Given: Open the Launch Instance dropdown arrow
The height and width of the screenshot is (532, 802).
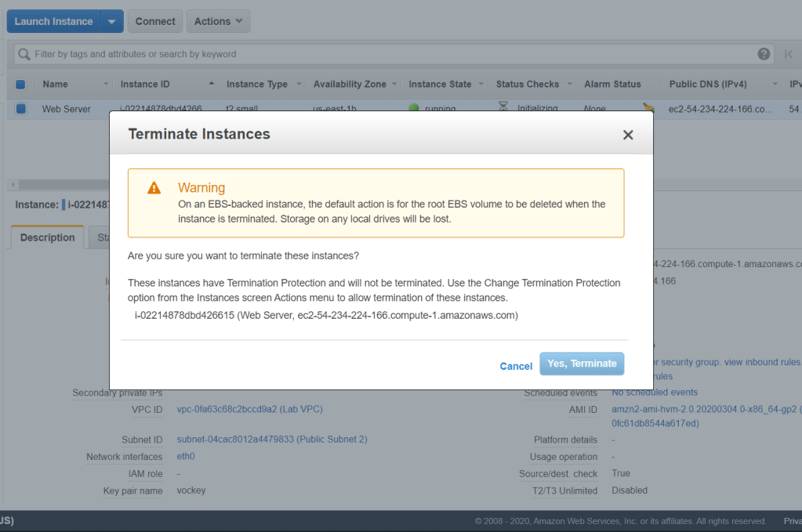Looking at the screenshot, I should 111,22.
